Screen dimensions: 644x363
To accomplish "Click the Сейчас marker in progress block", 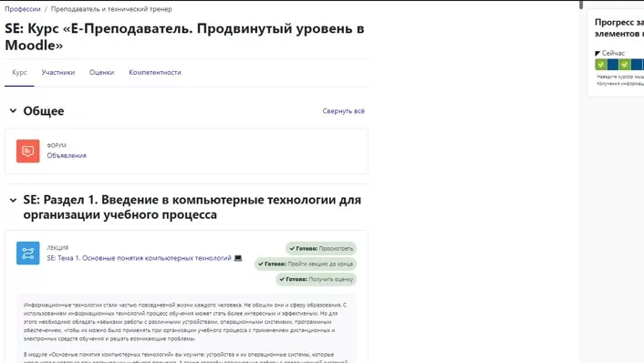I will point(609,53).
